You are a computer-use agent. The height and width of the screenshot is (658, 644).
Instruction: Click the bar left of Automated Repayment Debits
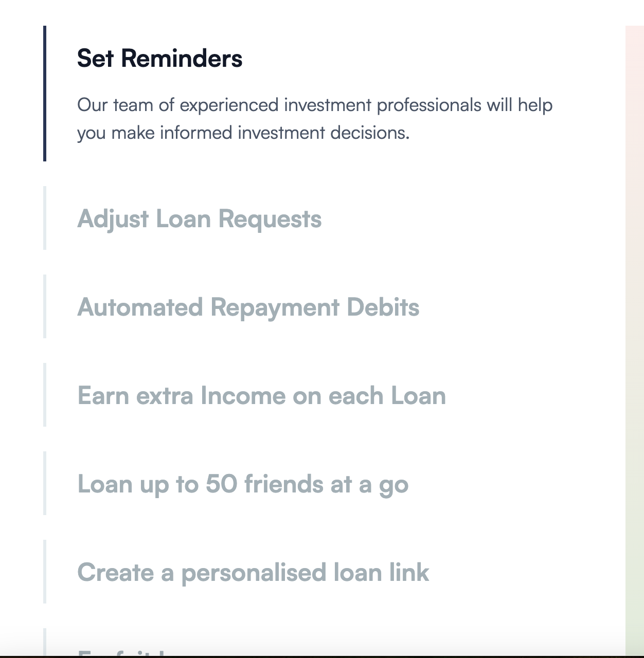[x=45, y=306]
